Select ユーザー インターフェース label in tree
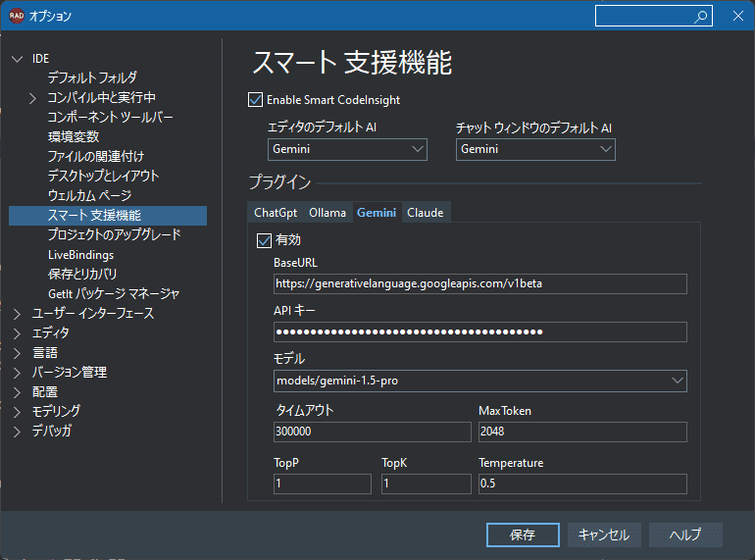 pyautogui.click(x=93, y=314)
